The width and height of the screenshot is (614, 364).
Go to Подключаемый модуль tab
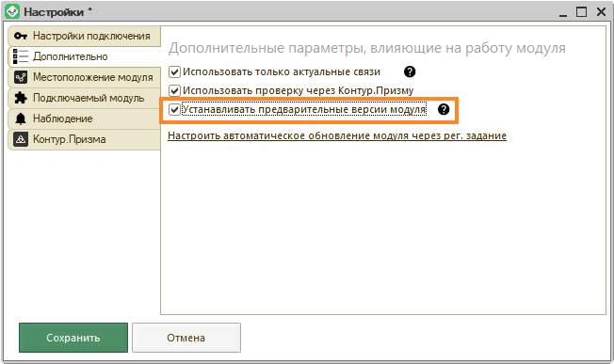coord(84,98)
